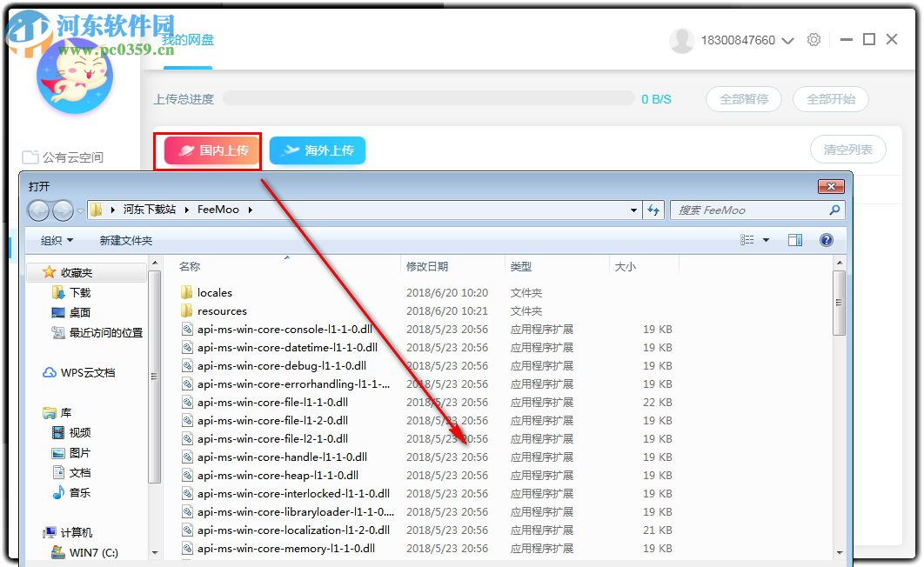This screenshot has height=567, width=924.
Task: Open recent locations dropdown beside nav arrows
Action: (80, 210)
